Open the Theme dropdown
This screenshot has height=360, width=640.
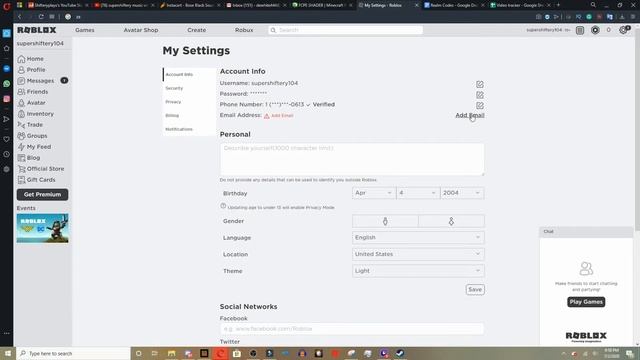tap(418, 271)
